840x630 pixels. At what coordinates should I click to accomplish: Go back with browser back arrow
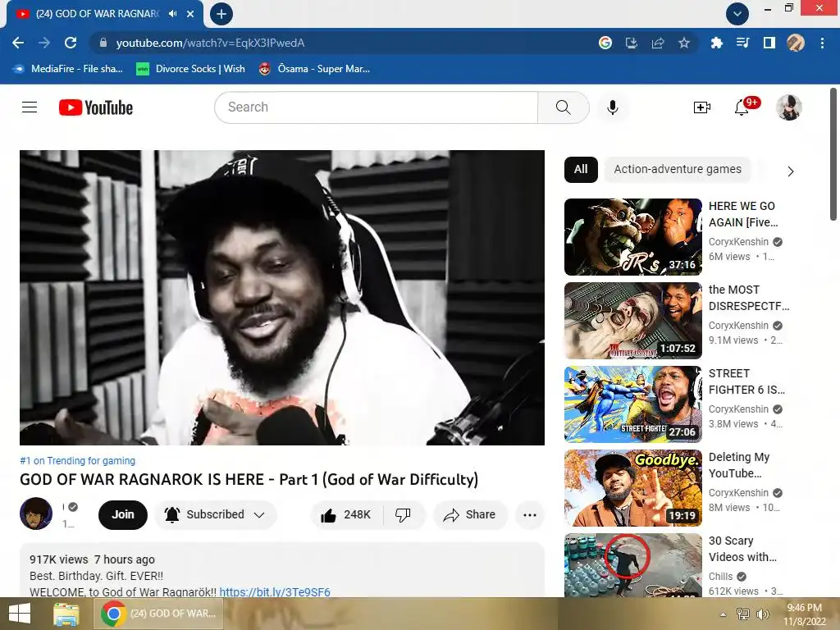[x=18, y=43]
